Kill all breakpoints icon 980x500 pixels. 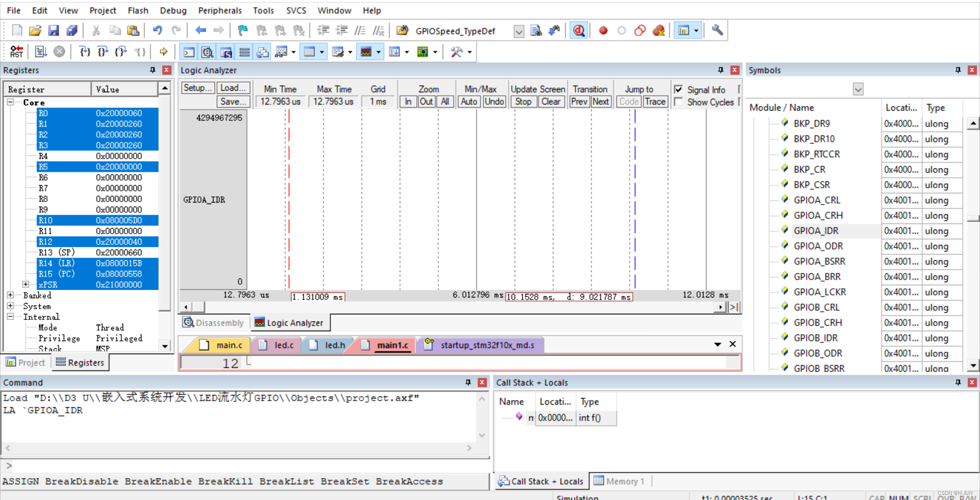659,31
